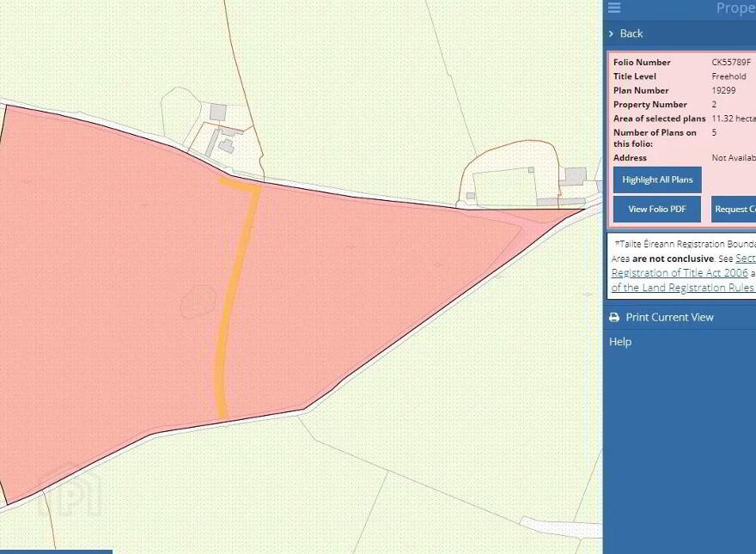Open View Folio PDF
This screenshot has width=756, height=554.
(x=657, y=210)
